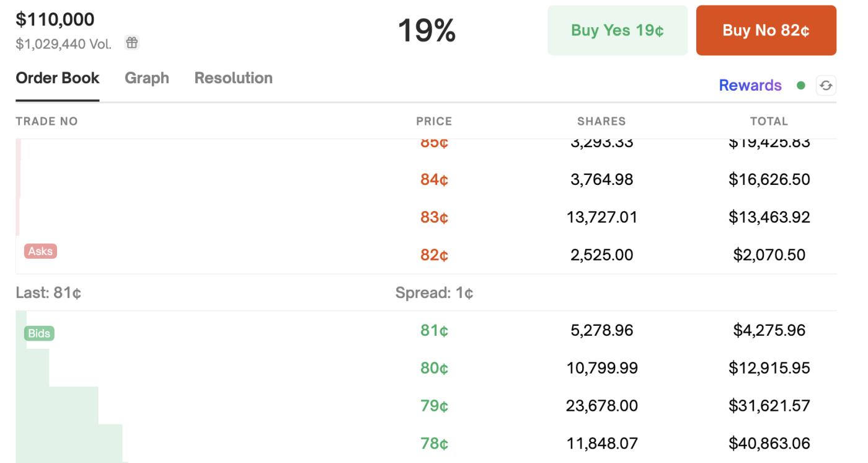Click the red Asks badge
Viewport: 868px width, 463px height.
40,251
